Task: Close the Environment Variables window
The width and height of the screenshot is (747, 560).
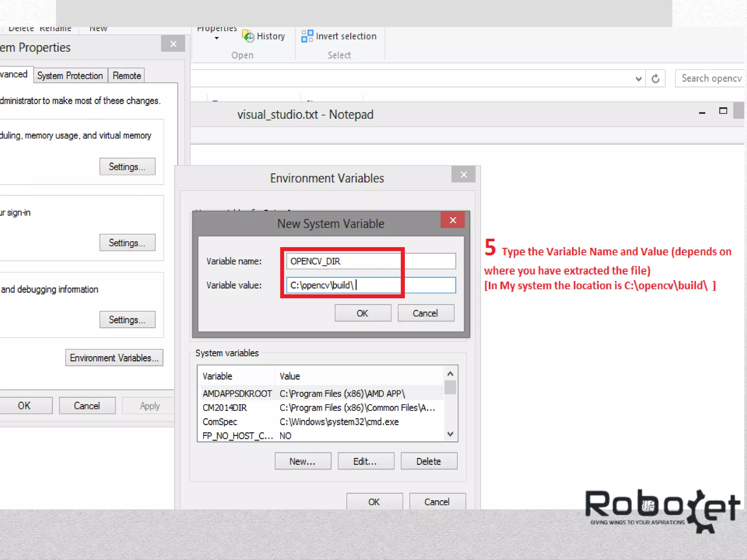Action: point(463,175)
